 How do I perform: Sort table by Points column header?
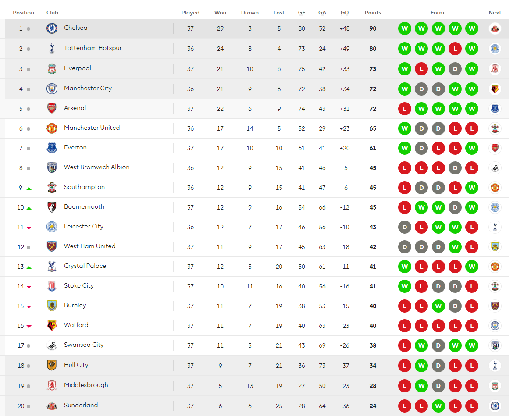[373, 13]
